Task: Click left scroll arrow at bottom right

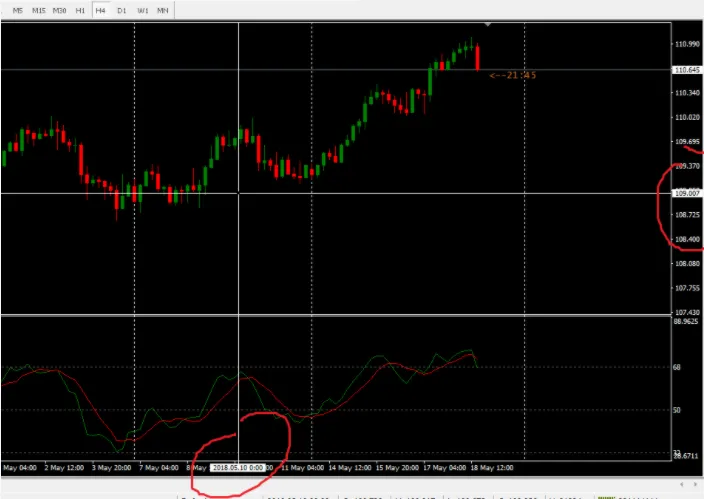Action: 682,484
